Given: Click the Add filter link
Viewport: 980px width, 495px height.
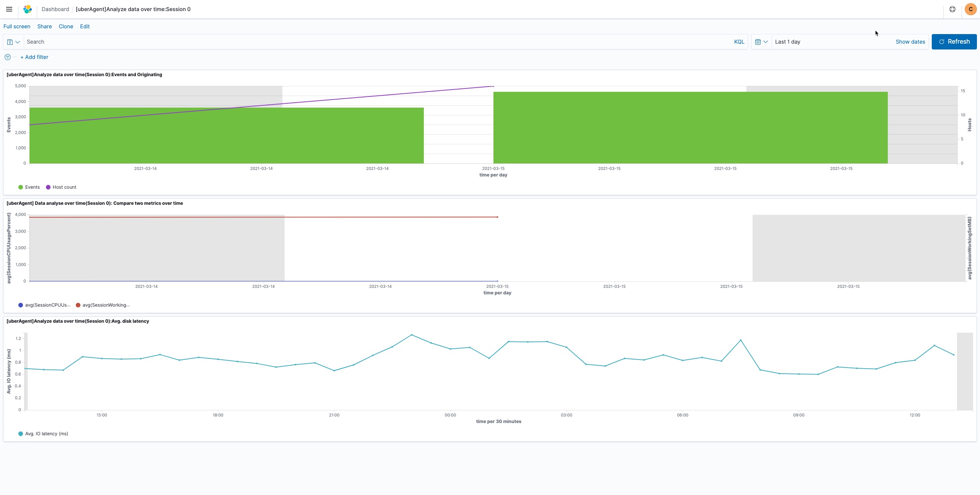Looking at the screenshot, I should tap(34, 57).
